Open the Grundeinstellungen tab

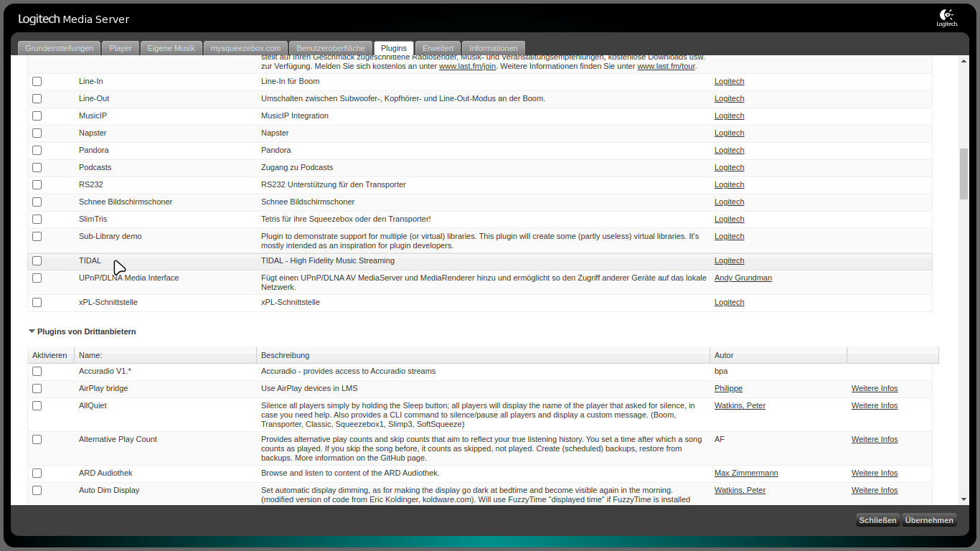[x=59, y=48]
